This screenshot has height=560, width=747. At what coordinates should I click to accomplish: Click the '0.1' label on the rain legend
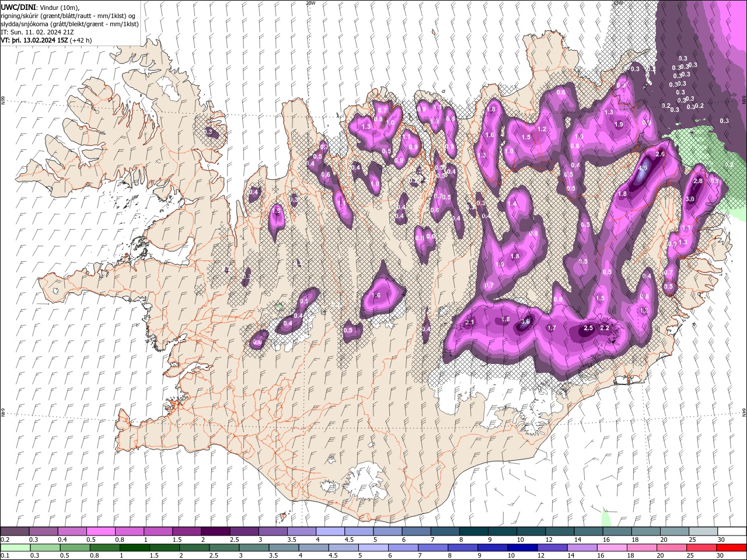pyautogui.click(x=5, y=556)
